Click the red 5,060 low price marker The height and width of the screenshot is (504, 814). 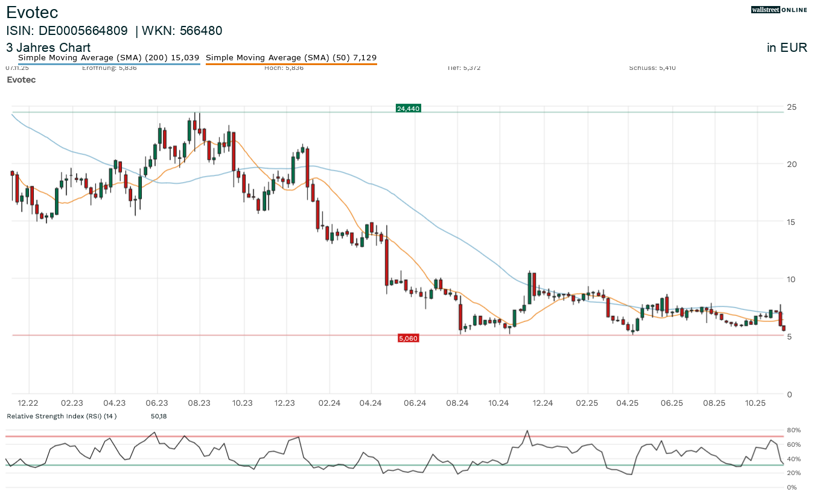tap(408, 338)
